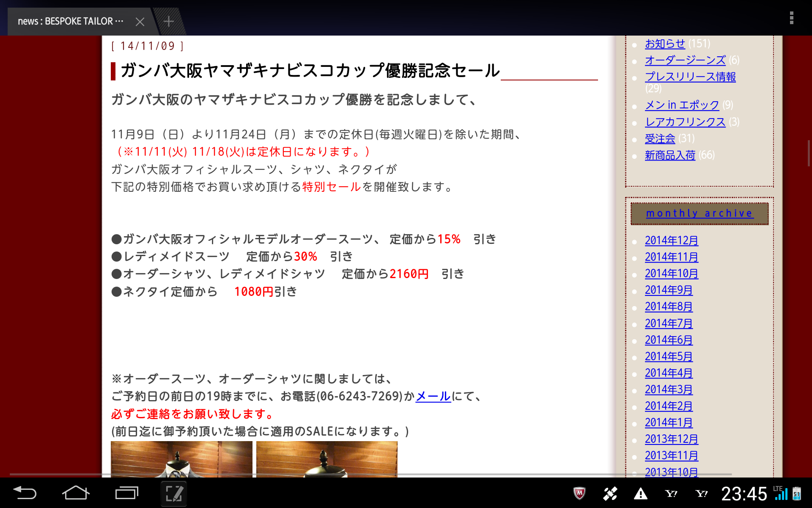Click the vertical scrollbar on right edge
The height and width of the screenshot is (508, 812).
tap(808, 153)
